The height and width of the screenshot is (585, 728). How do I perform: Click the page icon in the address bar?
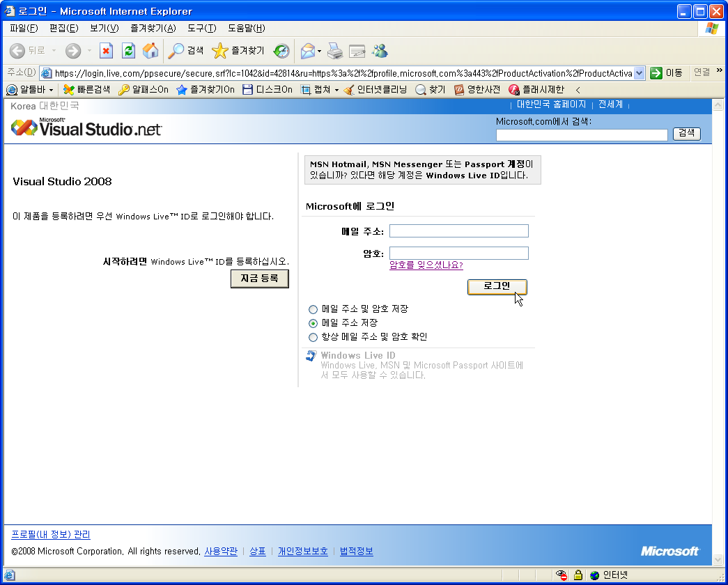[x=46, y=73]
